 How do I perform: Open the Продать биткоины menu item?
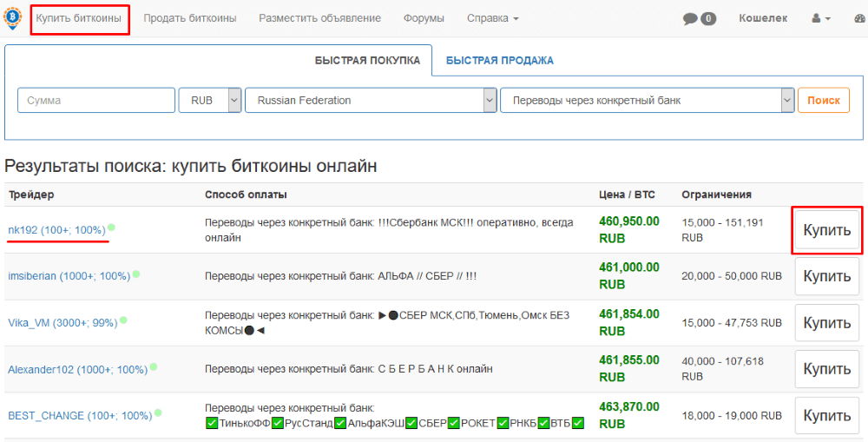pyautogui.click(x=190, y=18)
